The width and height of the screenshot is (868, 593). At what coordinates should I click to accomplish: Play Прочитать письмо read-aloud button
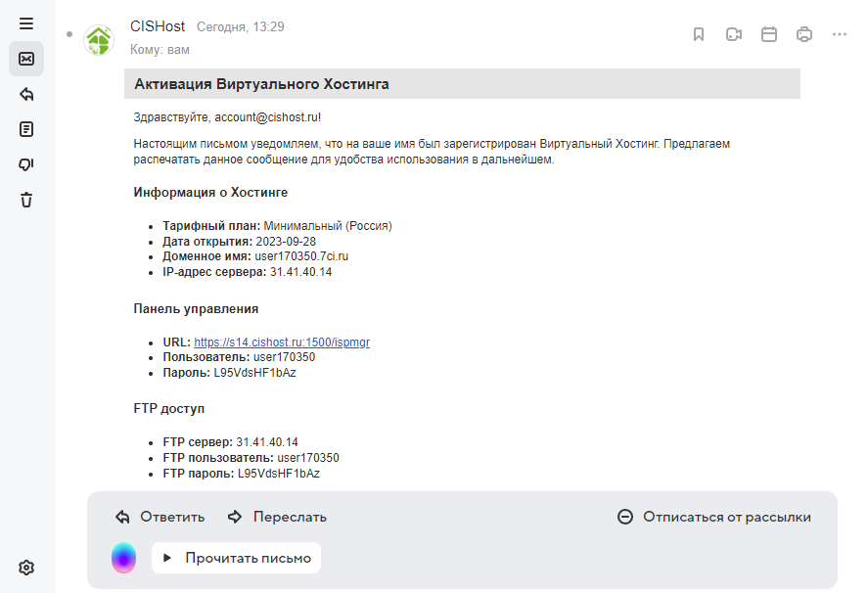point(237,558)
